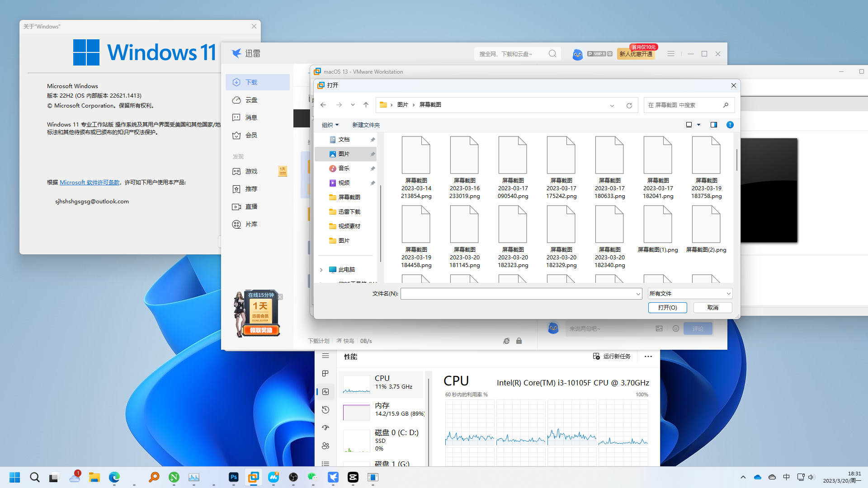868x488 pixels.
Task: Open the Microsoft 软件许可条款 link
Action: [89, 182]
